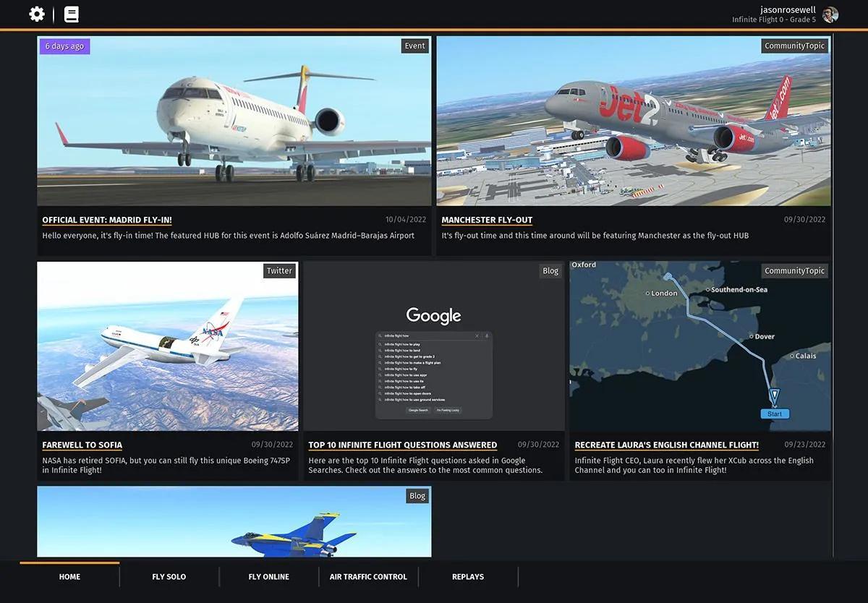Click the 'NASA has retired SOFIA' description
Image resolution: width=868 pixels, height=603 pixels.
[x=167, y=465]
